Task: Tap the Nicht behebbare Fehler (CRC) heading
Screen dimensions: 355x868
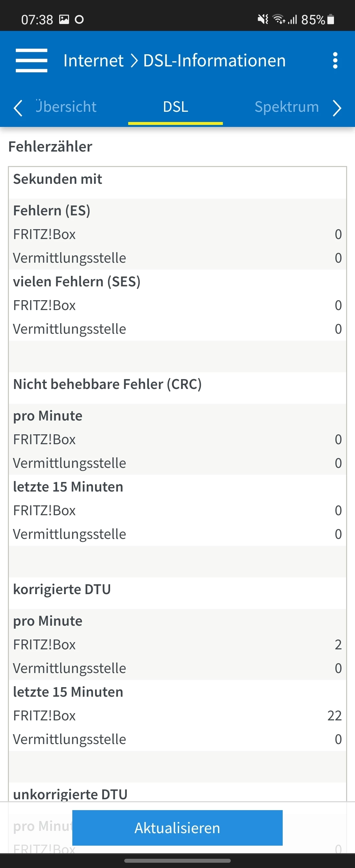Action: [107, 384]
